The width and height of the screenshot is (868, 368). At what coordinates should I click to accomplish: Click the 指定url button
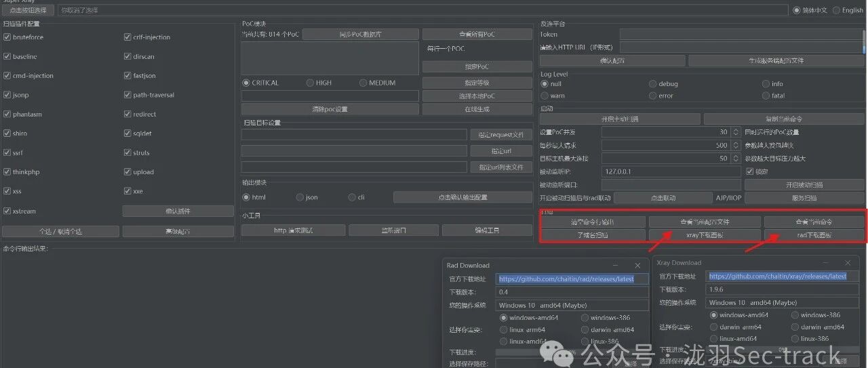(x=500, y=150)
